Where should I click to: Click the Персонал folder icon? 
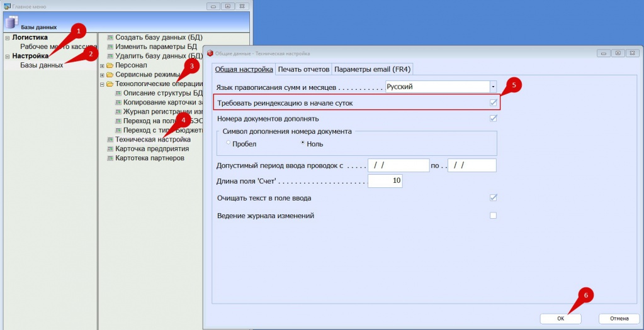110,65
